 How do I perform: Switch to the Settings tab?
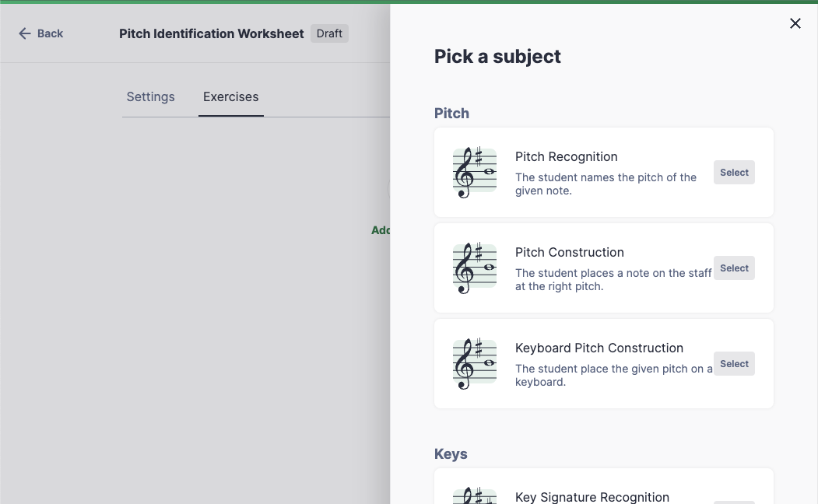[x=150, y=97]
